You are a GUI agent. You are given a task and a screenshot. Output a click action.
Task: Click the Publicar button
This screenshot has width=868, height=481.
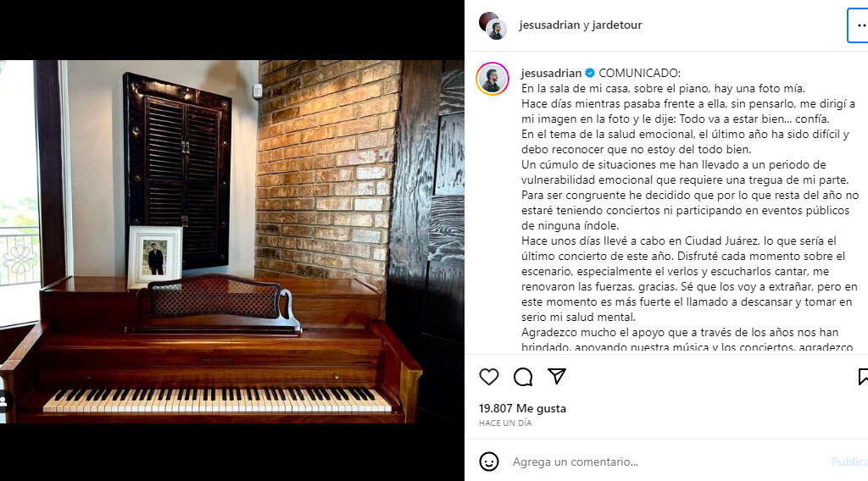(849, 462)
